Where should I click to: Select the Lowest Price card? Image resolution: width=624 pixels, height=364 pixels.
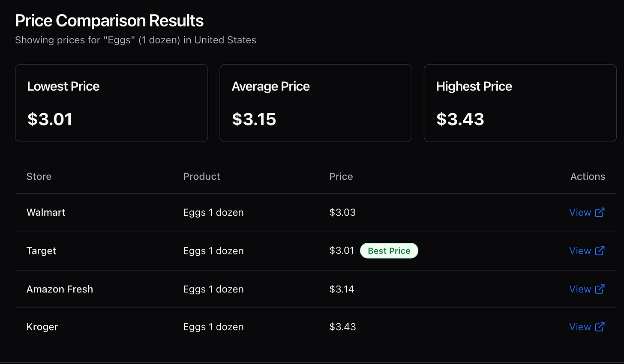[x=111, y=103]
